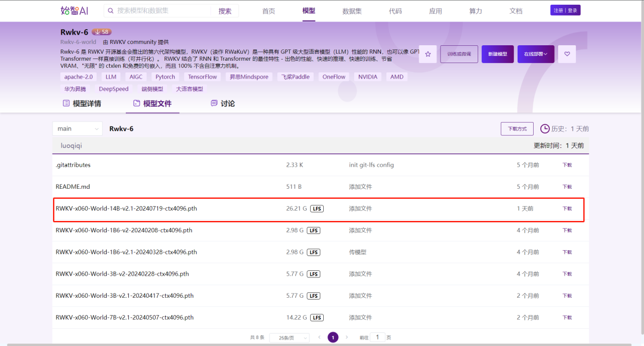Expand the 在线部署 dropdown button
Viewport: 644px width, 346px height.
point(536,54)
